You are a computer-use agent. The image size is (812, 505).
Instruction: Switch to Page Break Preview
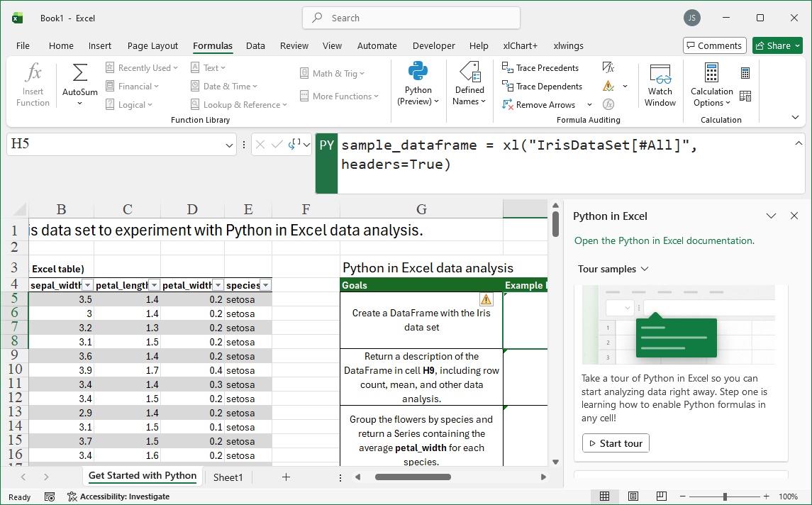click(x=662, y=496)
